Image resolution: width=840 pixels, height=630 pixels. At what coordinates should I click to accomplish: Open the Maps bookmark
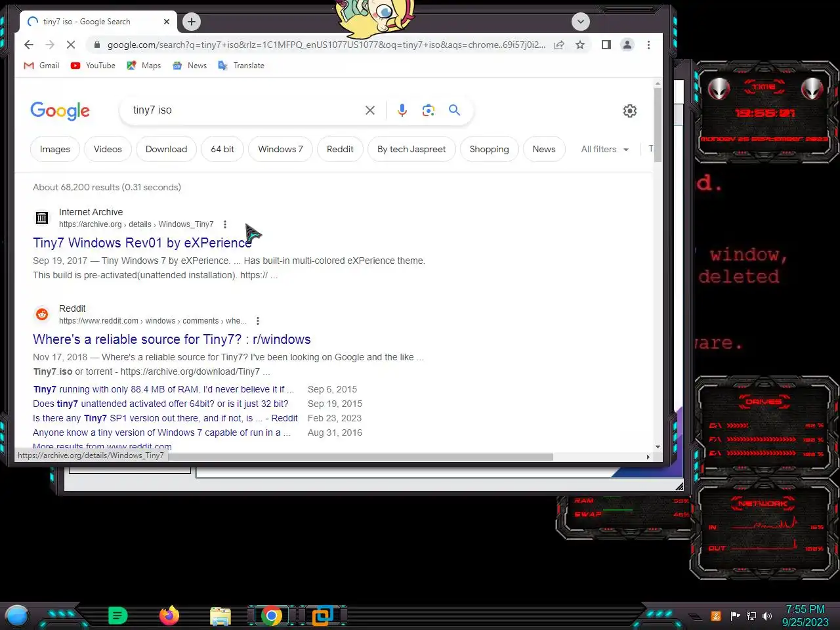[x=144, y=66]
